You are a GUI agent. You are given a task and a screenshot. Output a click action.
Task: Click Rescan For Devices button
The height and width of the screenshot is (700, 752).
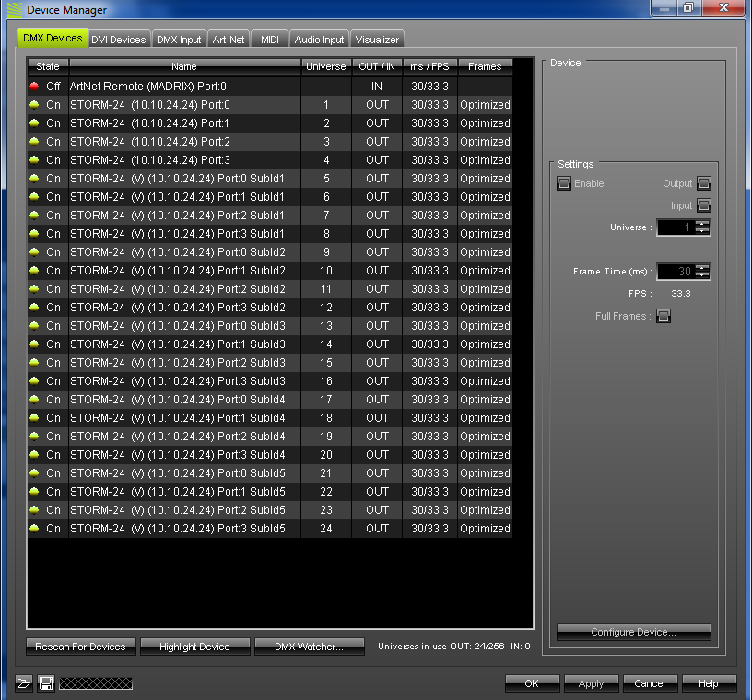80,647
